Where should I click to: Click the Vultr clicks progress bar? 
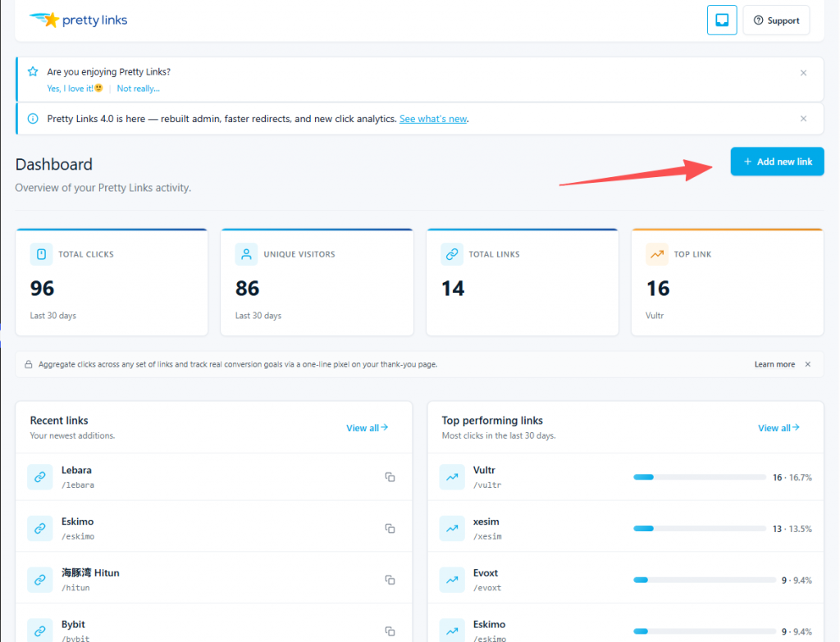pos(699,477)
